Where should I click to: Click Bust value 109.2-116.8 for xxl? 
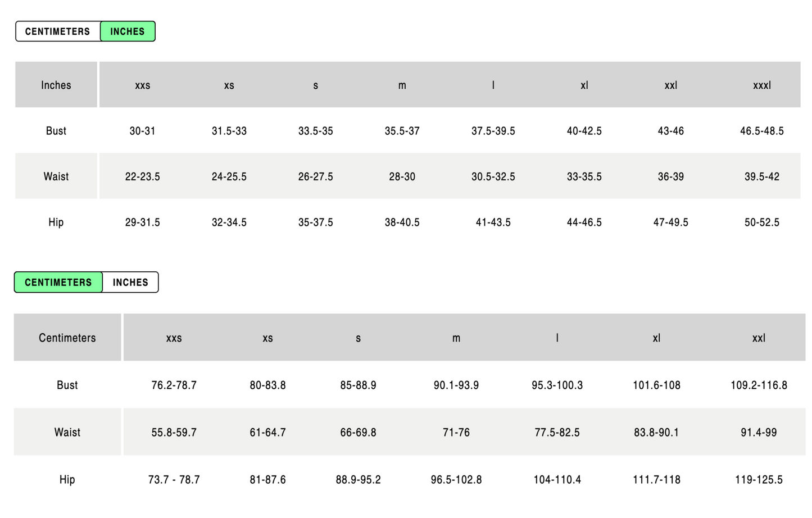click(x=759, y=385)
